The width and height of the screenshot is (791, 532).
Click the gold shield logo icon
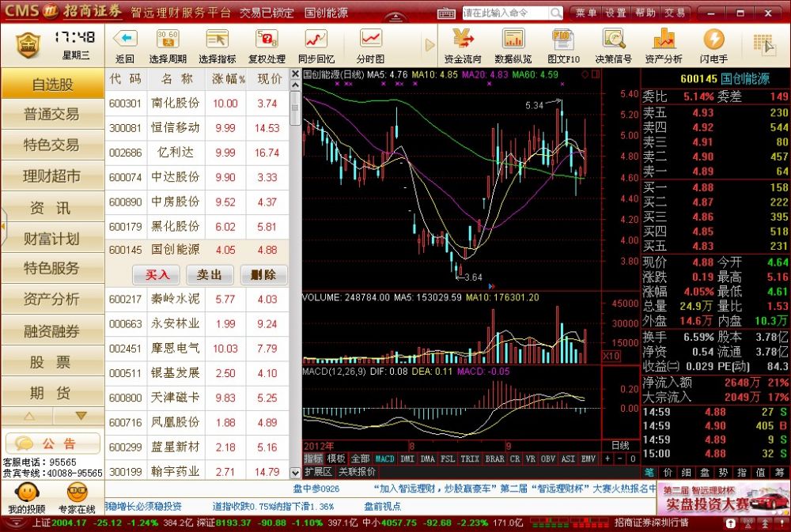(x=28, y=45)
